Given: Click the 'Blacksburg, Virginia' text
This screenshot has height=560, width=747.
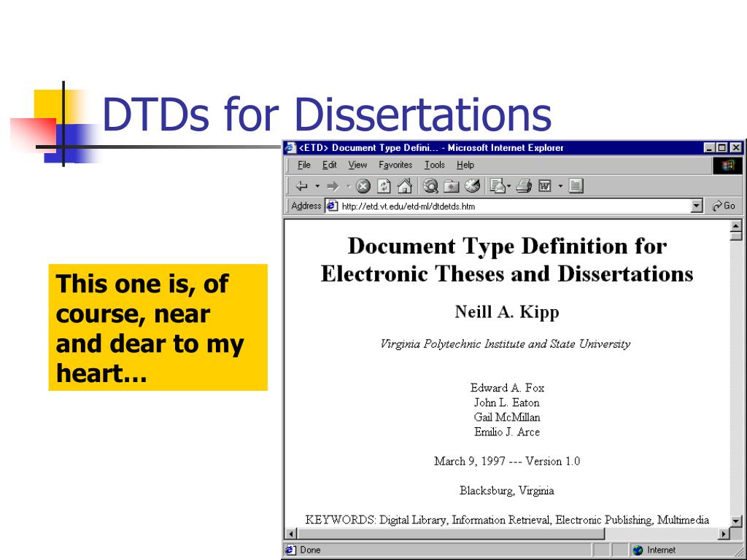Looking at the screenshot, I should point(507,491).
